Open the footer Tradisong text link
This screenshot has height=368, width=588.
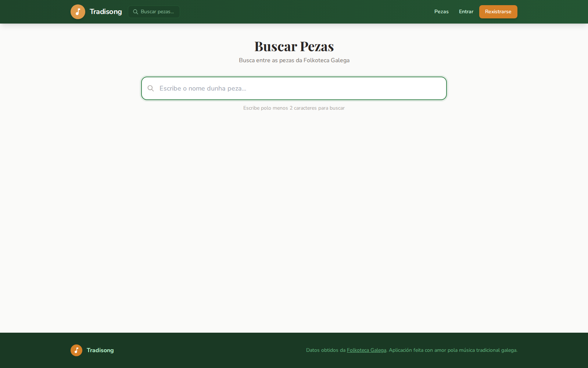coord(100,350)
